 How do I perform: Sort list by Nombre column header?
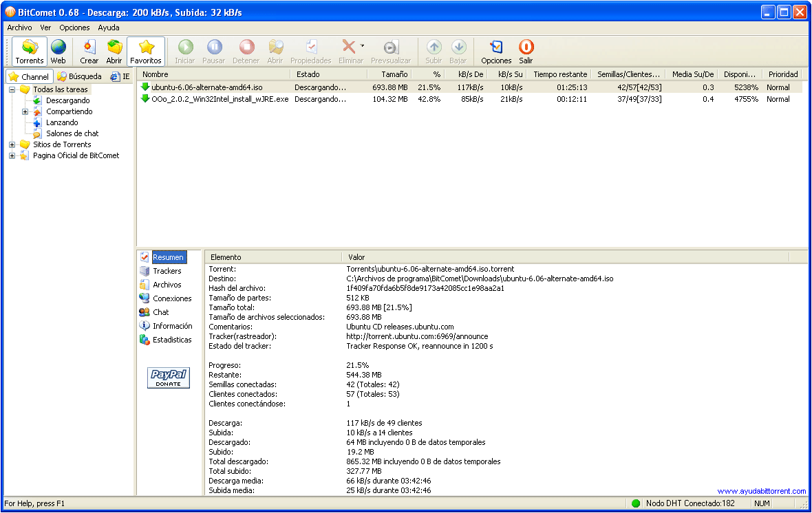pyautogui.click(x=214, y=74)
